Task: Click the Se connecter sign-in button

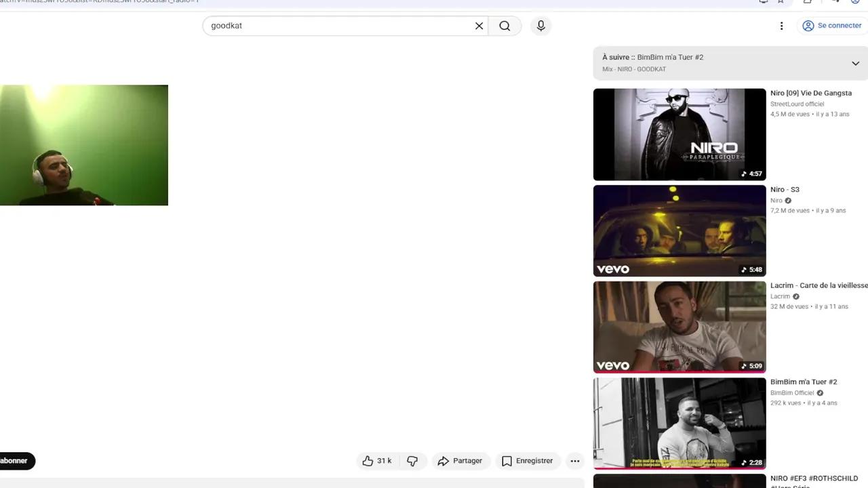Action: coord(832,26)
